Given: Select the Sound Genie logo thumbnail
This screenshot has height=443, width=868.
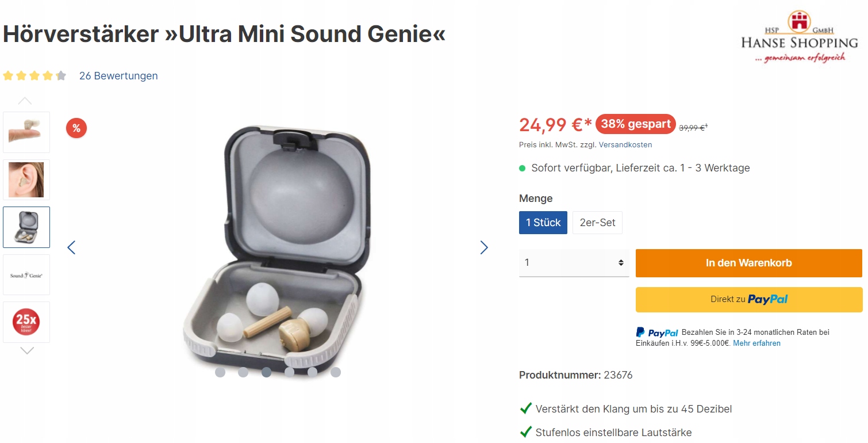Looking at the screenshot, I should [x=26, y=275].
